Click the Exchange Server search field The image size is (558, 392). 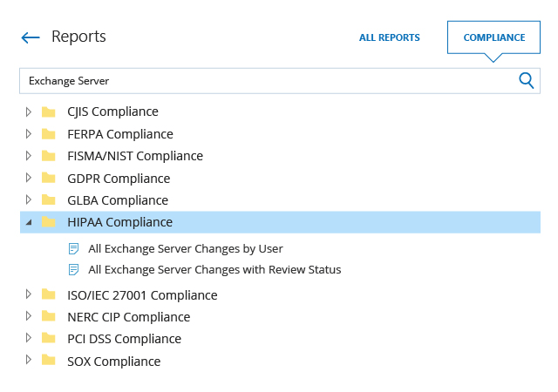point(262,80)
